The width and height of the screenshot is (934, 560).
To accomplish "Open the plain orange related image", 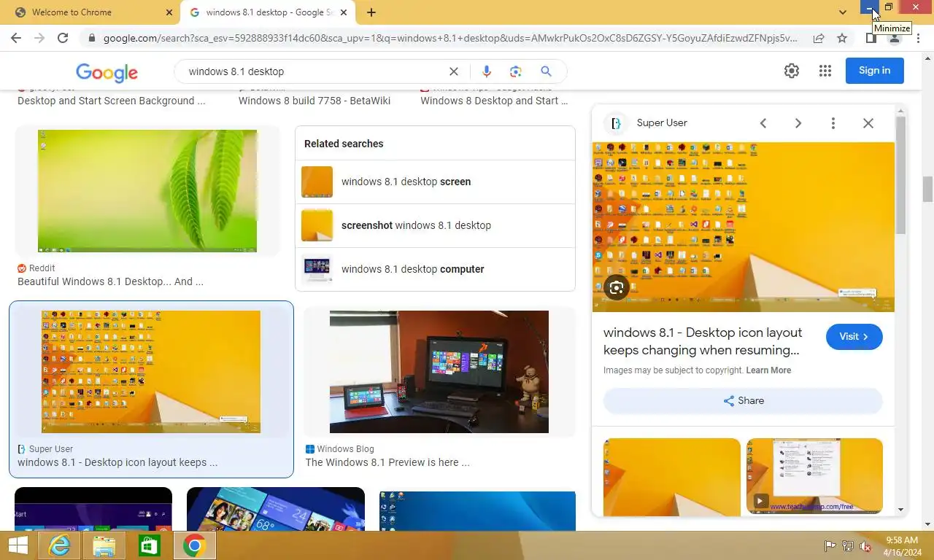I will [x=671, y=477].
